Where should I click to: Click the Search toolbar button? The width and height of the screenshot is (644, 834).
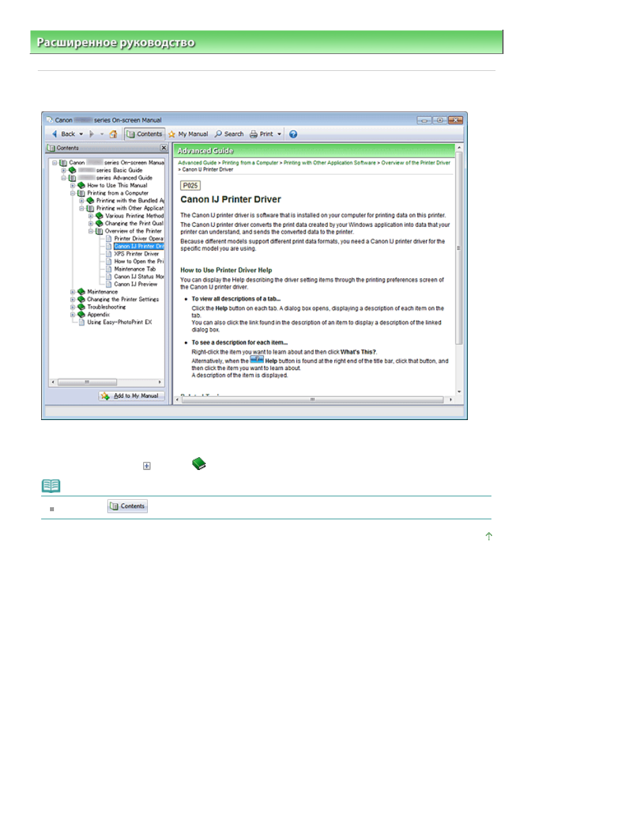pos(230,134)
